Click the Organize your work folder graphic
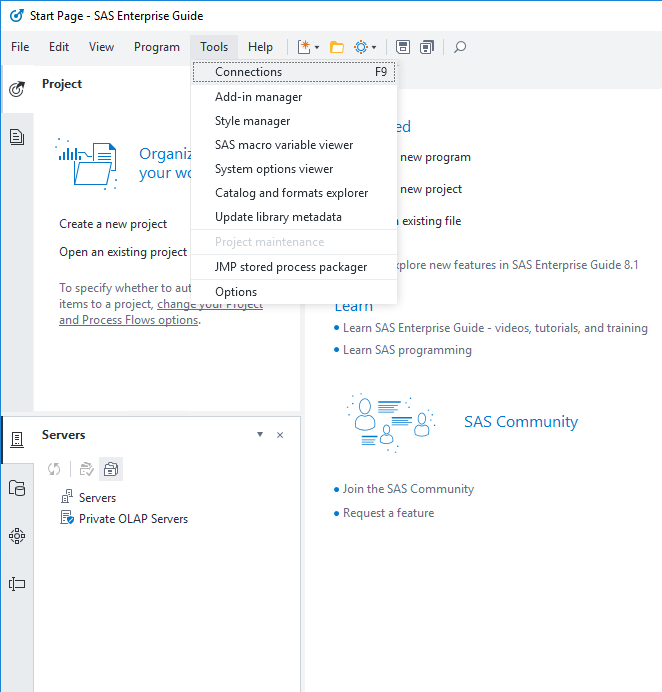Screen dimensions: 662x692 pyautogui.click(x=87, y=164)
